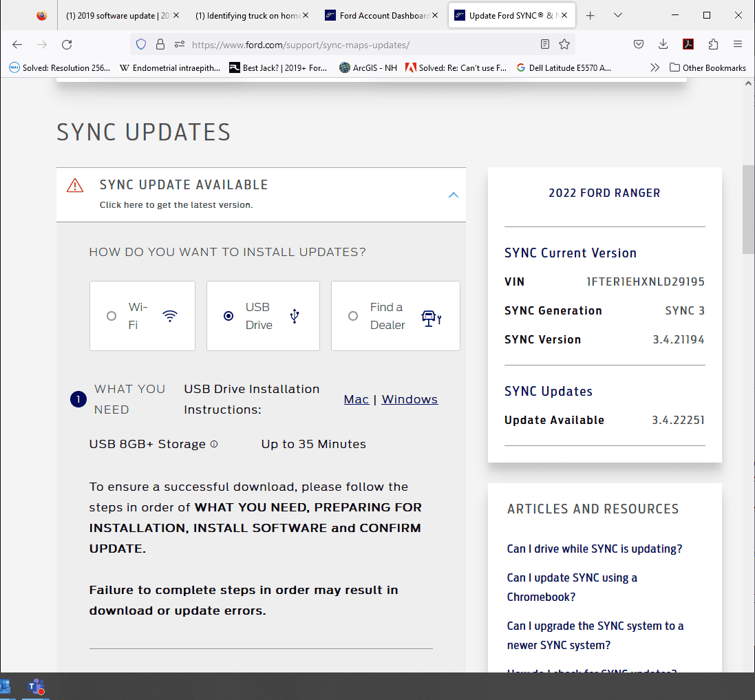The width and height of the screenshot is (755, 700).
Task: Open Can I update SYNC using a Chromebook
Action: point(572,587)
